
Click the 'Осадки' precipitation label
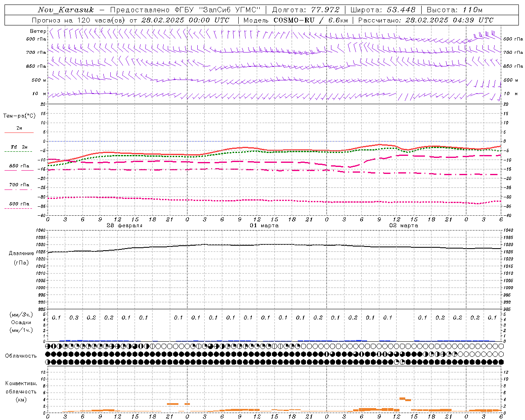[x=21, y=322]
